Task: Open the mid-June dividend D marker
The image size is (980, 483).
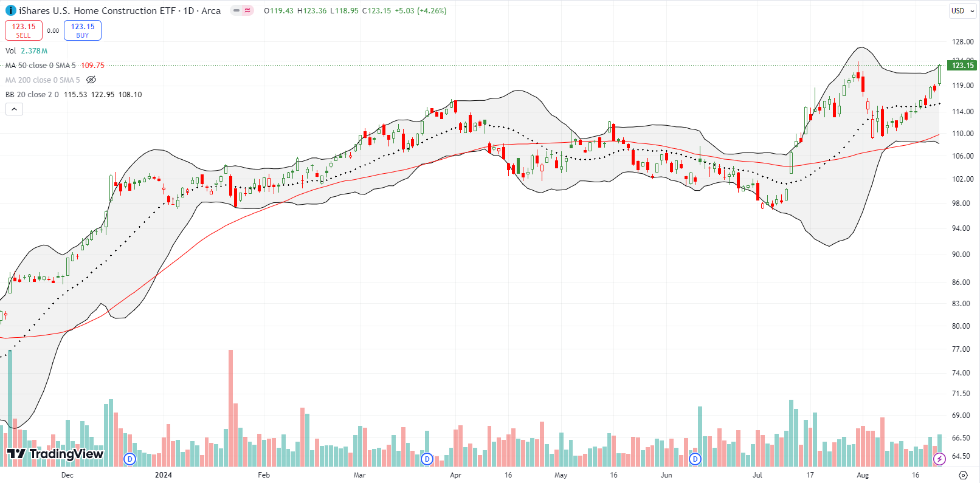Action: tap(695, 459)
